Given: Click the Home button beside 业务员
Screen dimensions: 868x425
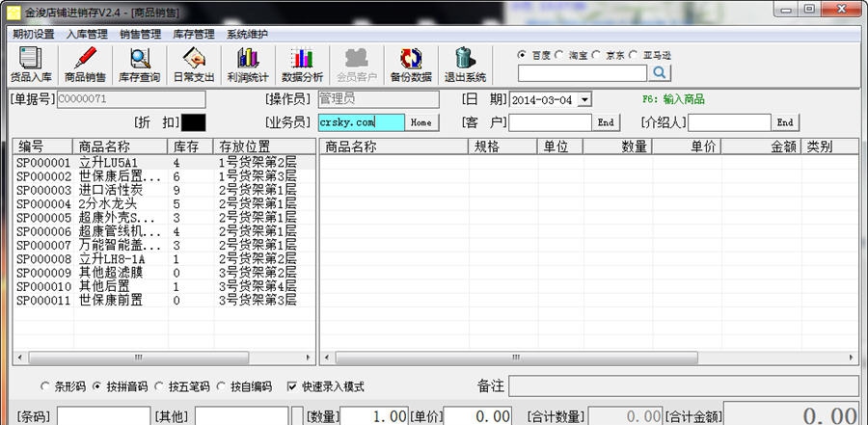Looking at the screenshot, I should click(x=421, y=122).
